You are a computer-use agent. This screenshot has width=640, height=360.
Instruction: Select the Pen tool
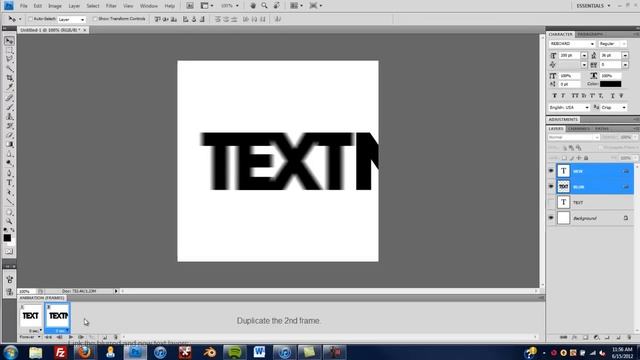pos(9,173)
